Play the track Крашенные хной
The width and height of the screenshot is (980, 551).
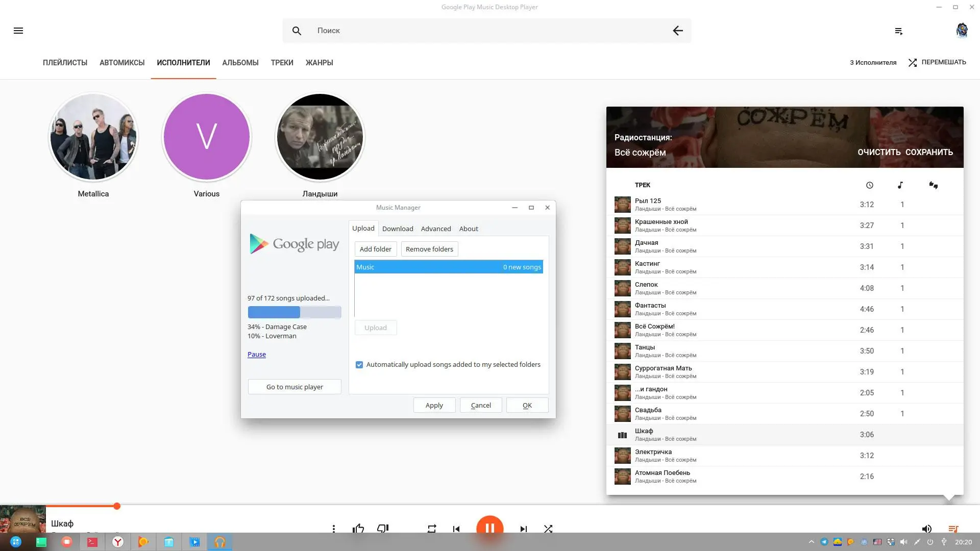pyautogui.click(x=785, y=226)
